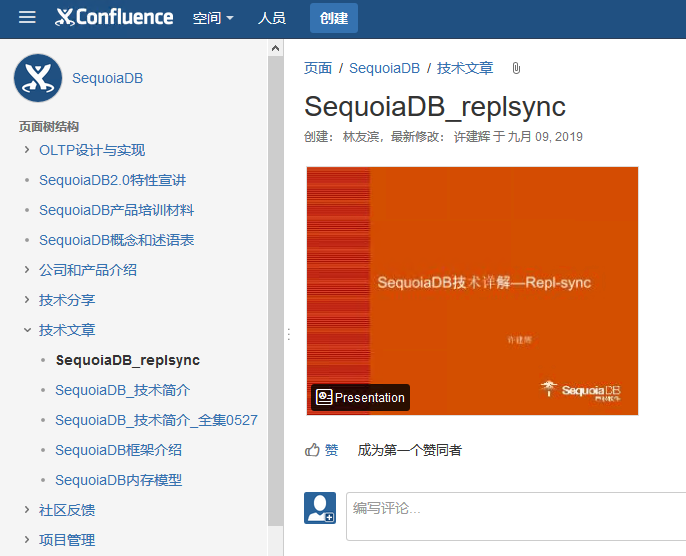This screenshot has width=686, height=556.
Task: Open the SequoiaDB内存模型 page link
Action: point(119,480)
